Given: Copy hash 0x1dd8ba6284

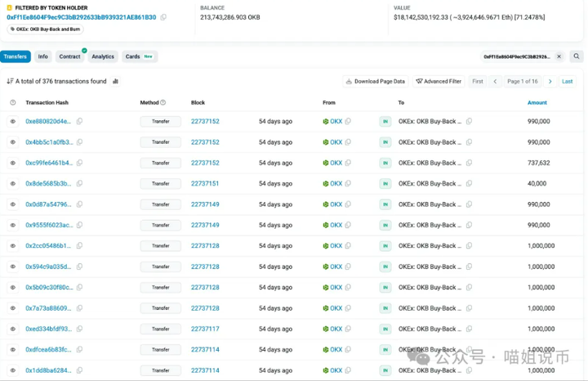Looking at the screenshot, I should 79,370.
